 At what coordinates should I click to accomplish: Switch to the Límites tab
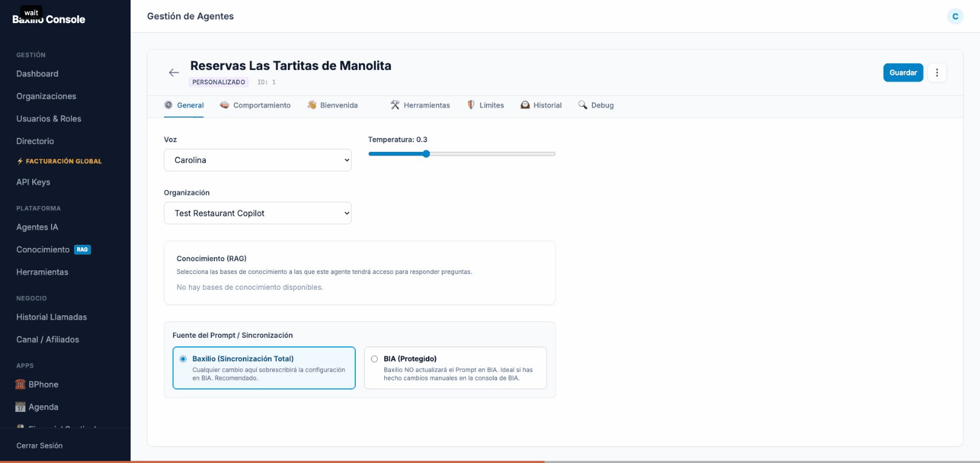(485, 105)
